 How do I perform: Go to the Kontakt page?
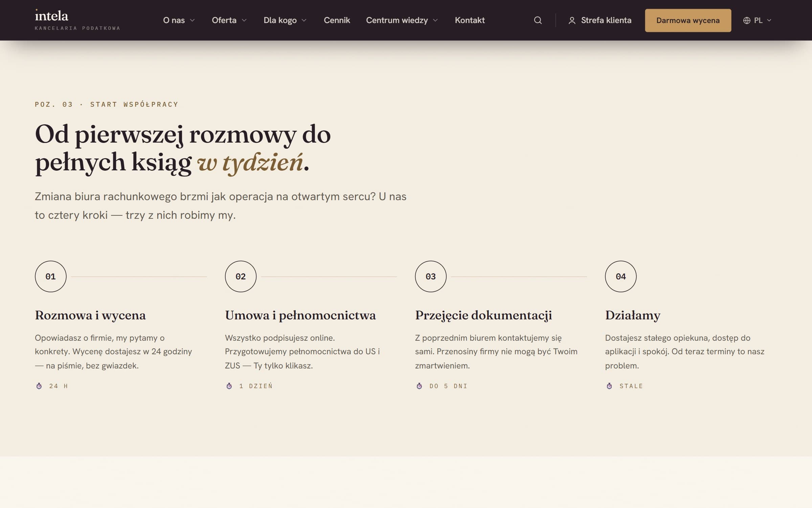(470, 20)
